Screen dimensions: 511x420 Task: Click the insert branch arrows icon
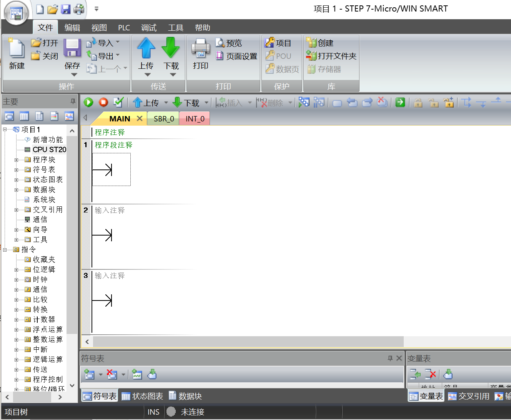[466, 102]
